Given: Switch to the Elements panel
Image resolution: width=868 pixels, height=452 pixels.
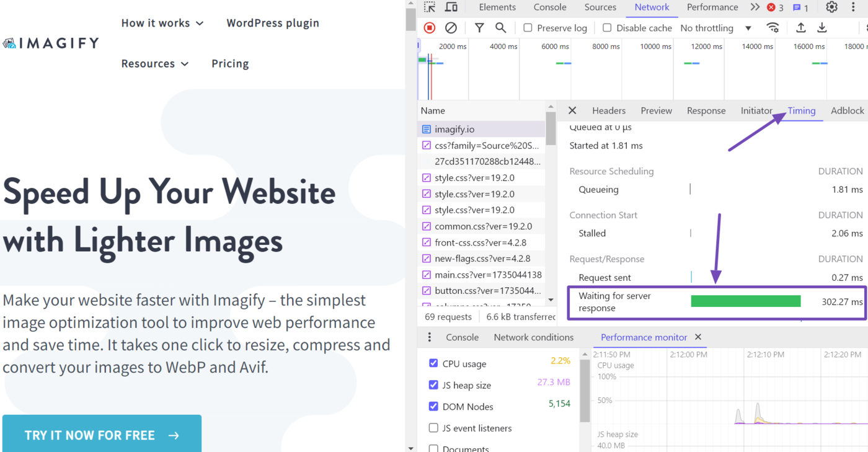Looking at the screenshot, I should point(497,7).
